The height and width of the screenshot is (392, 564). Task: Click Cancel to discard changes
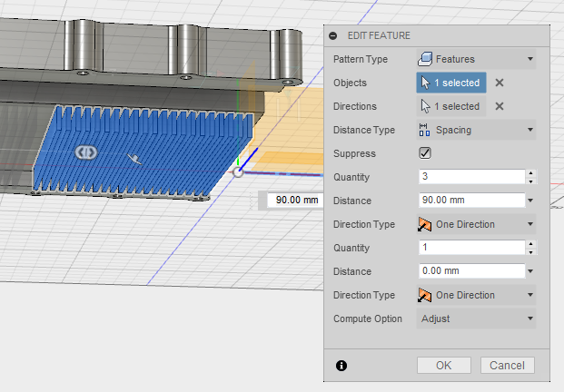click(x=507, y=366)
